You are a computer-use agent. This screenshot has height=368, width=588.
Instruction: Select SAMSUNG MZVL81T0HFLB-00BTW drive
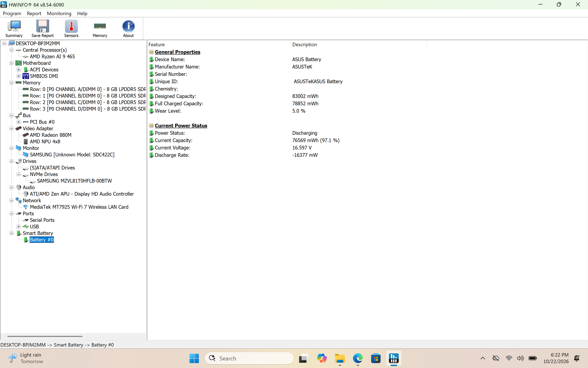point(74,181)
